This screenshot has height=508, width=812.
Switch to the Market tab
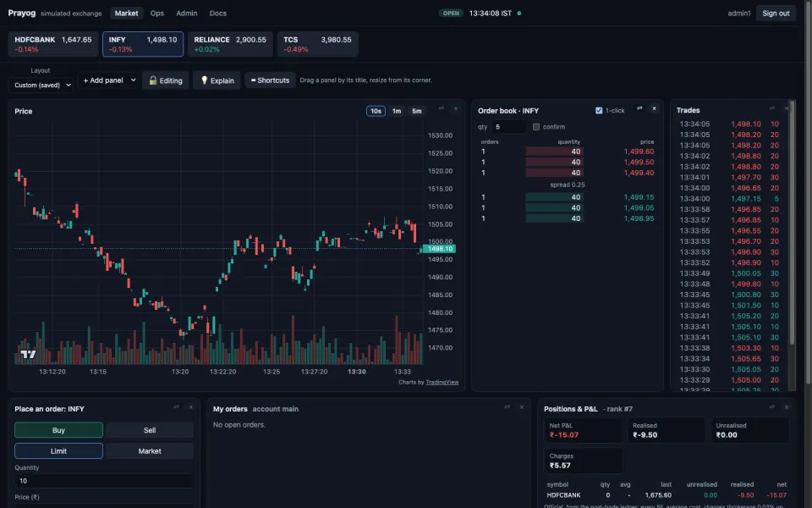(126, 13)
